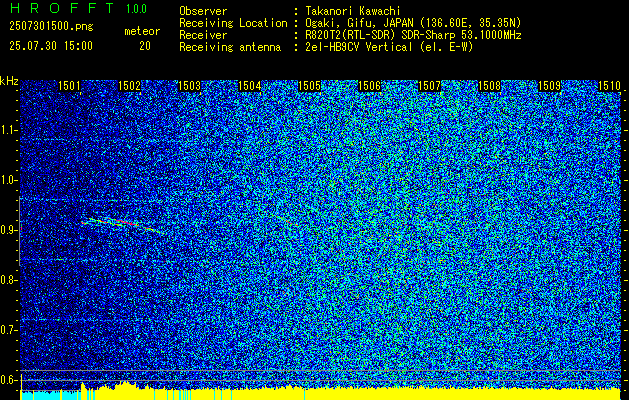Click the 1501 time marker
The image size is (629, 400).
(x=69, y=86)
